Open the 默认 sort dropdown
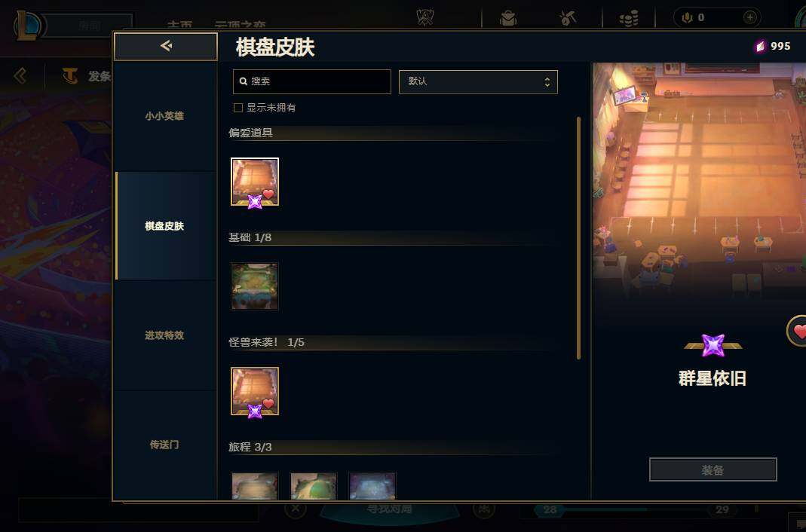 pyautogui.click(x=478, y=81)
